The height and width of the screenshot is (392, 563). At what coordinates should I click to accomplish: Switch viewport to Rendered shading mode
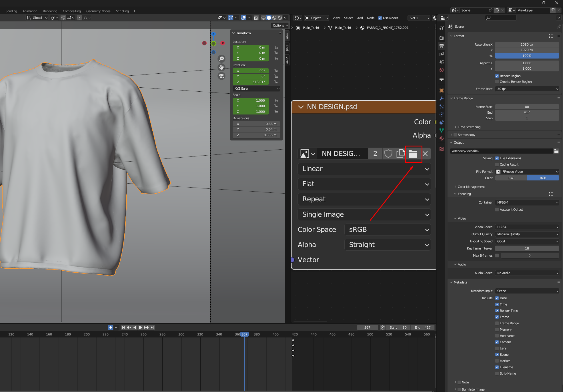coord(279,18)
